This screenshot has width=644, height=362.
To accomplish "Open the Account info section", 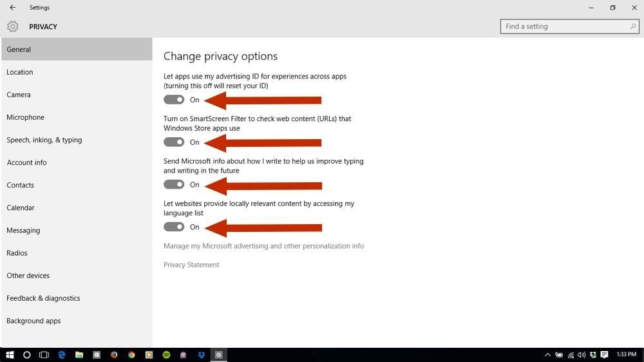I will click(x=77, y=162).
